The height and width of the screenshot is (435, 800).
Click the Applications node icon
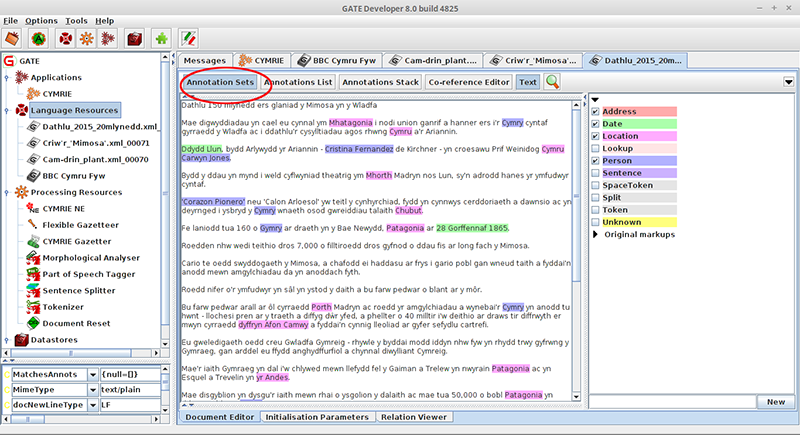tap(21, 77)
